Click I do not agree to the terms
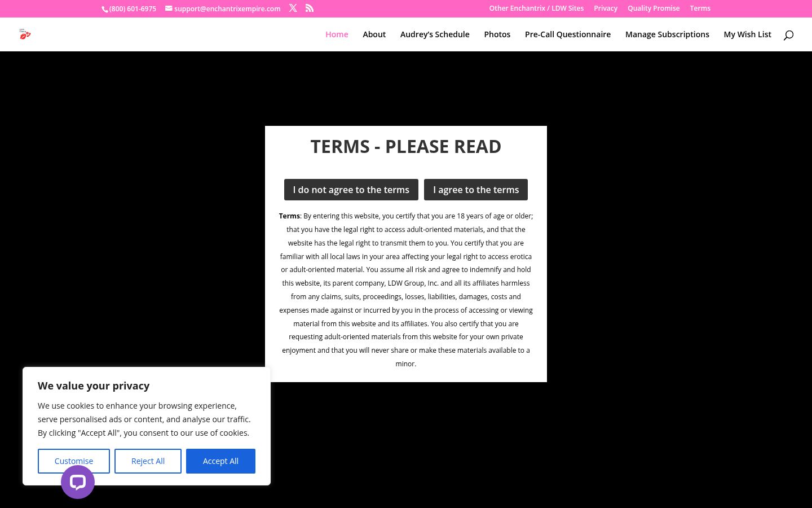 [x=351, y=190]
